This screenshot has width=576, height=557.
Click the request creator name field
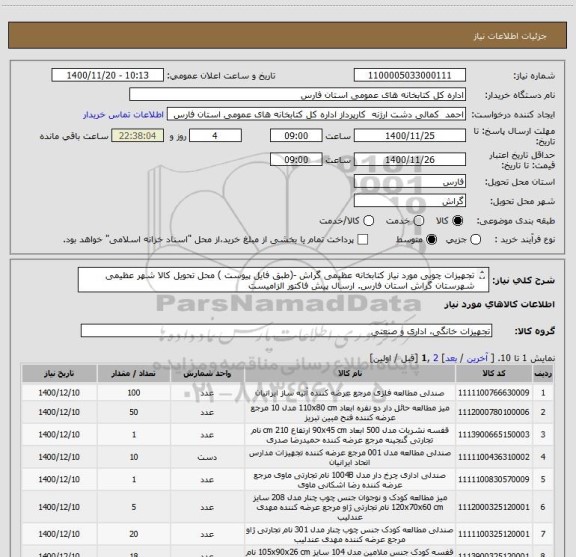click(316, 115)
